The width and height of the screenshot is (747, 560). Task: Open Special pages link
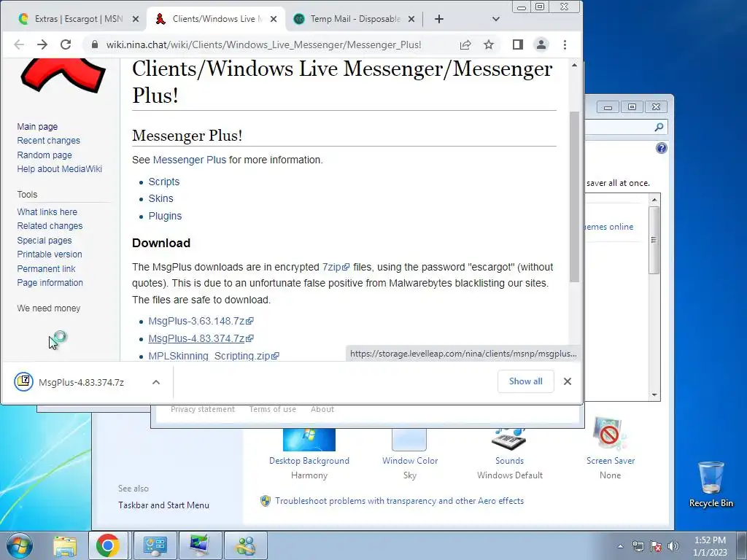click(44, 240)
